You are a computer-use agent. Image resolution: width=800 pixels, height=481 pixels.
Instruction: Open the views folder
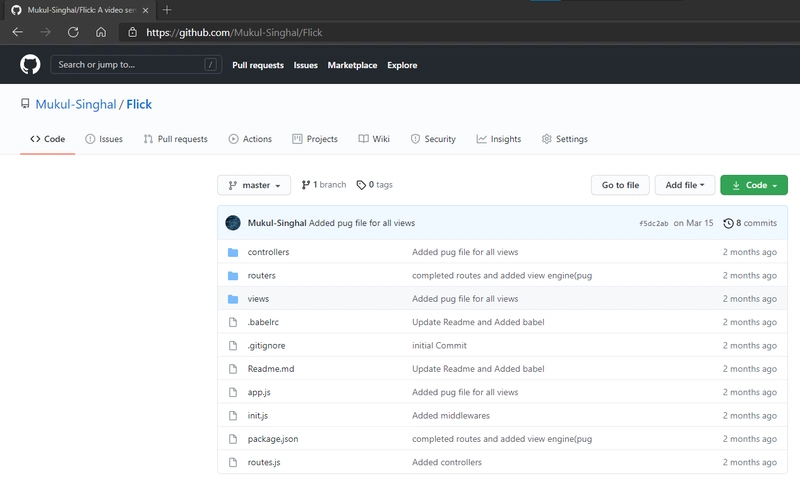click(x=258, y=299)
